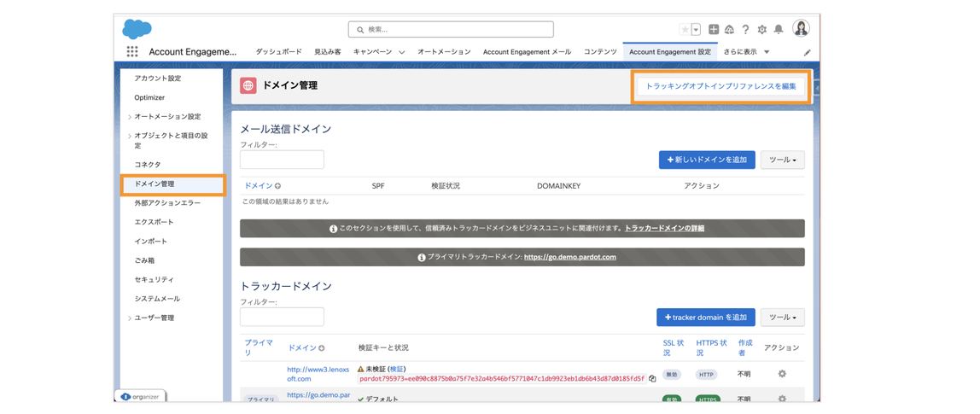This screenshot has height=414, width=980.
Task: Open セキュリティ in the sidebar
Action: point(154,279)
